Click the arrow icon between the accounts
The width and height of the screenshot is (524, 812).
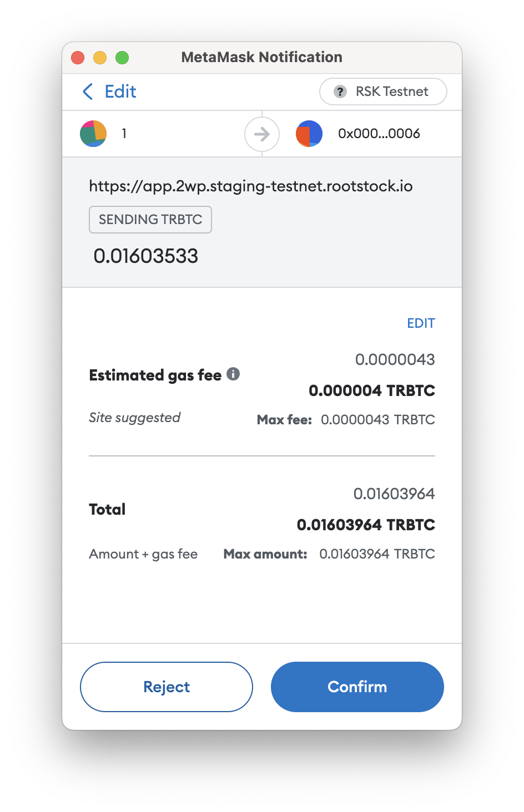261,134
